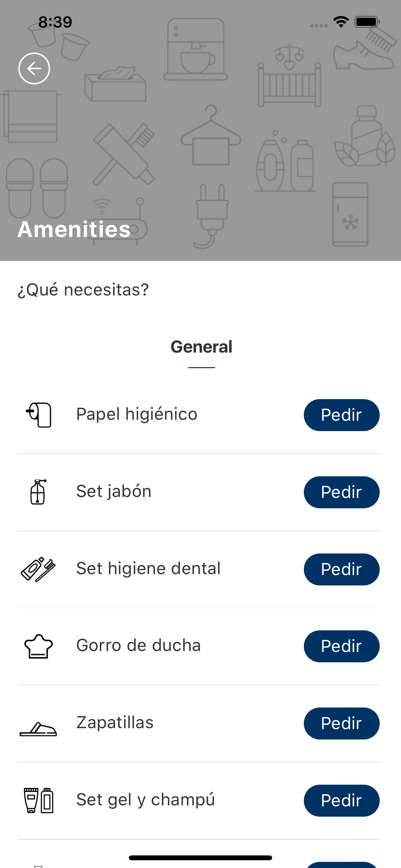Tap the toilet paper roll icon
This screenshot has height=868, width=401.
(39, 415)
